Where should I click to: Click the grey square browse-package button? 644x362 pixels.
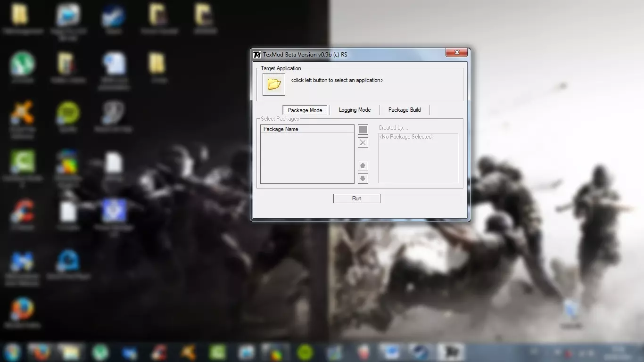[x=363, y=130]
